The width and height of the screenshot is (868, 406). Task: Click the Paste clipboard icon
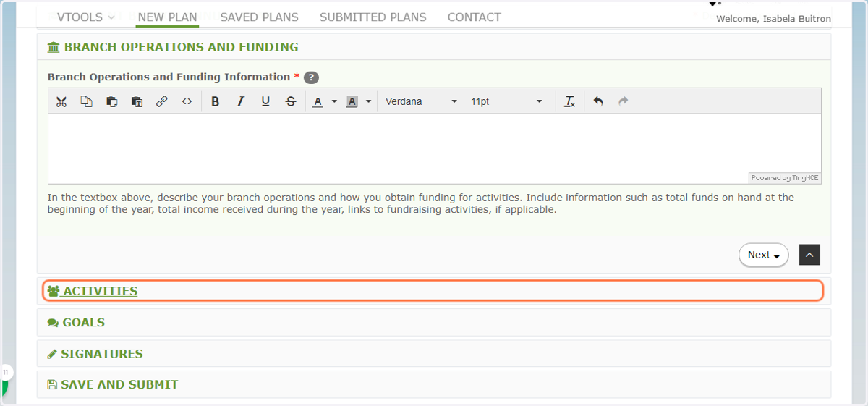(x=111, y=101)
